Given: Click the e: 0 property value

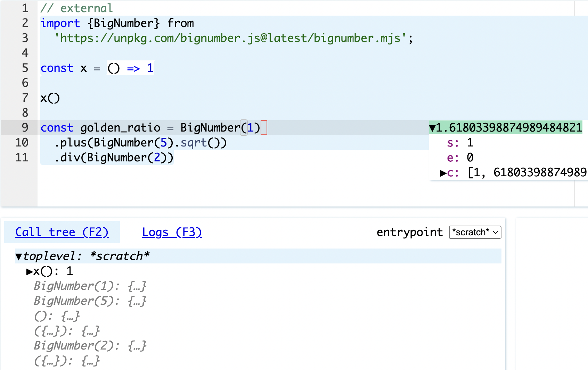Looking at the screenshot, I should [x=470, y=158].
